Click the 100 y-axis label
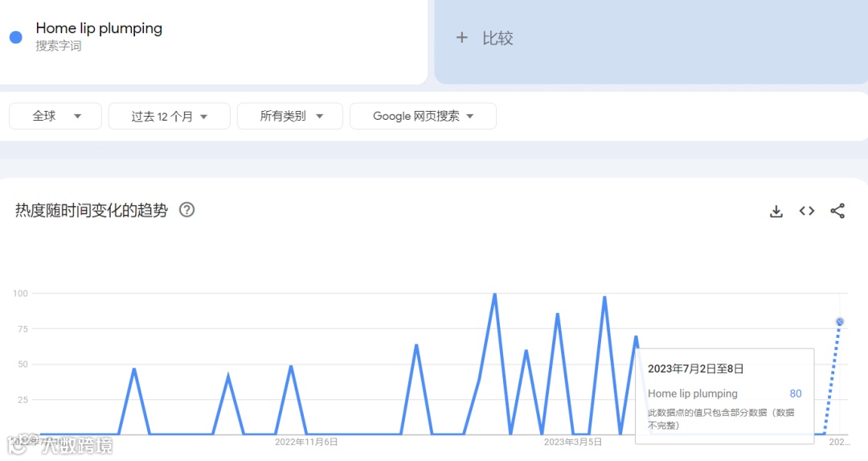Screen dimensions: 868x461 coord(20,294)
